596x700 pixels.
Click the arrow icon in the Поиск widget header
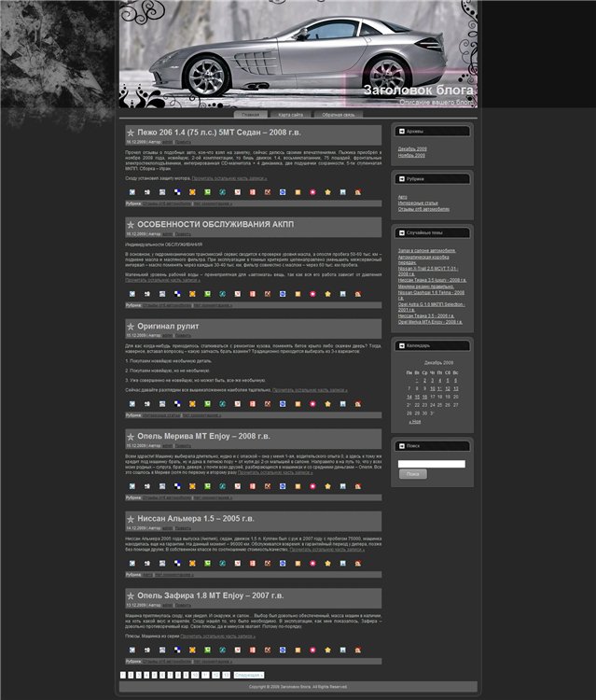(x=401, y=445)
